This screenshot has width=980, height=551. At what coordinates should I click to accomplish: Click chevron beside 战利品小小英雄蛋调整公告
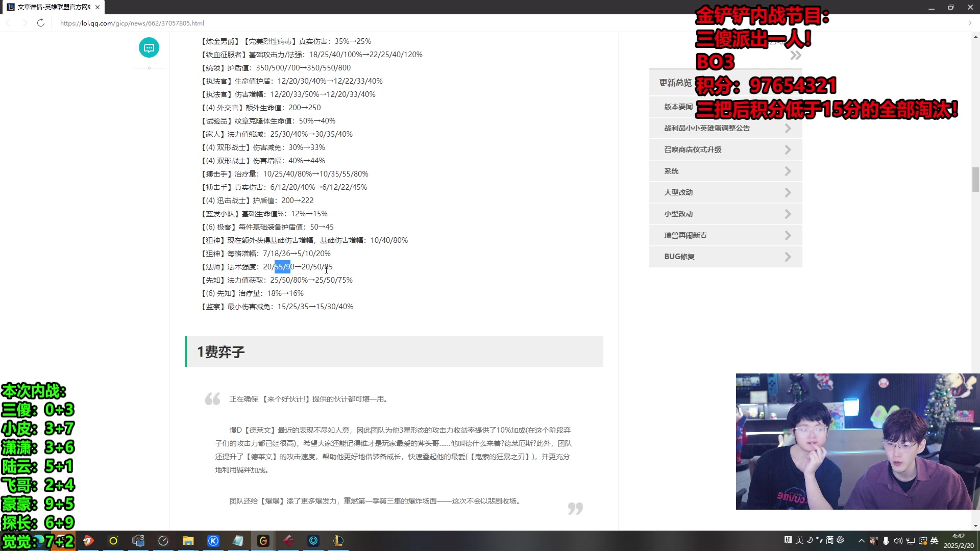coord(788,128)
